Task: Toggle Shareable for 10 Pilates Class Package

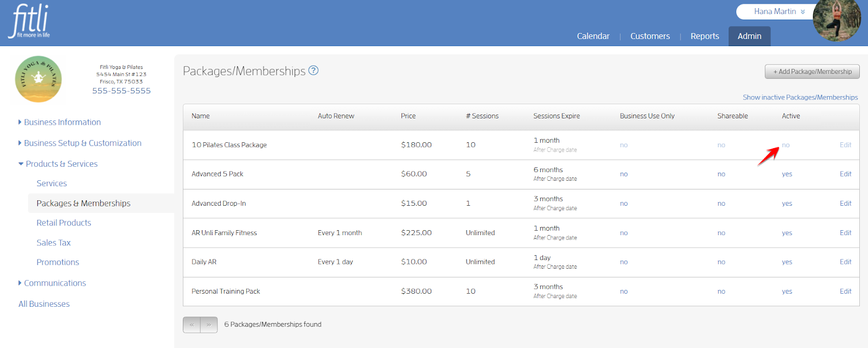Action: tap(721, 145)
